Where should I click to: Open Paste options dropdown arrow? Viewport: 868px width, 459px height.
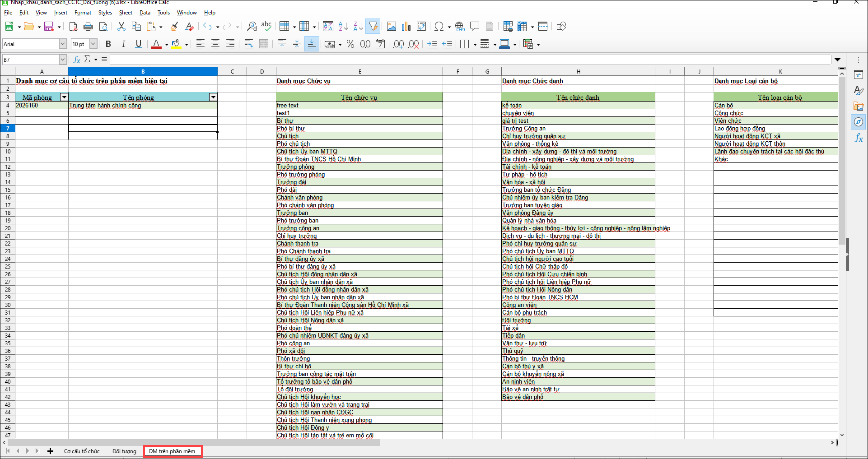click(x=161, y=27)
